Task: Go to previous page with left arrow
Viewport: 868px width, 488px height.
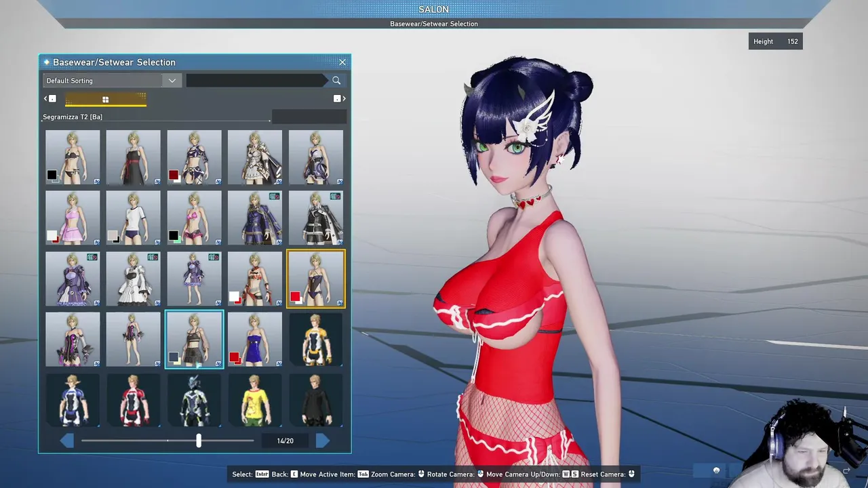Action: click(67, 441)
